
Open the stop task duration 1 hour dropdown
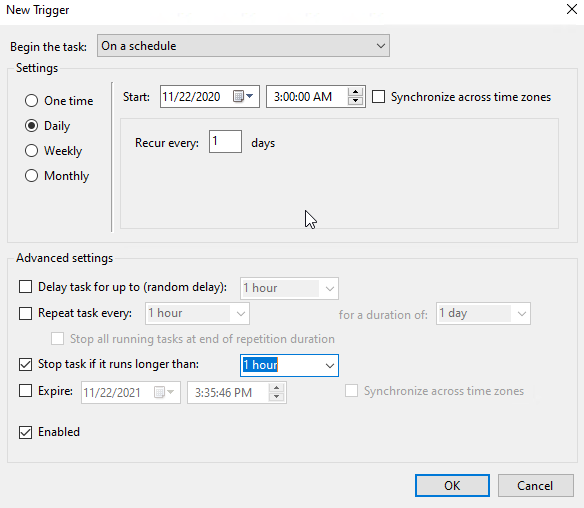289,365
